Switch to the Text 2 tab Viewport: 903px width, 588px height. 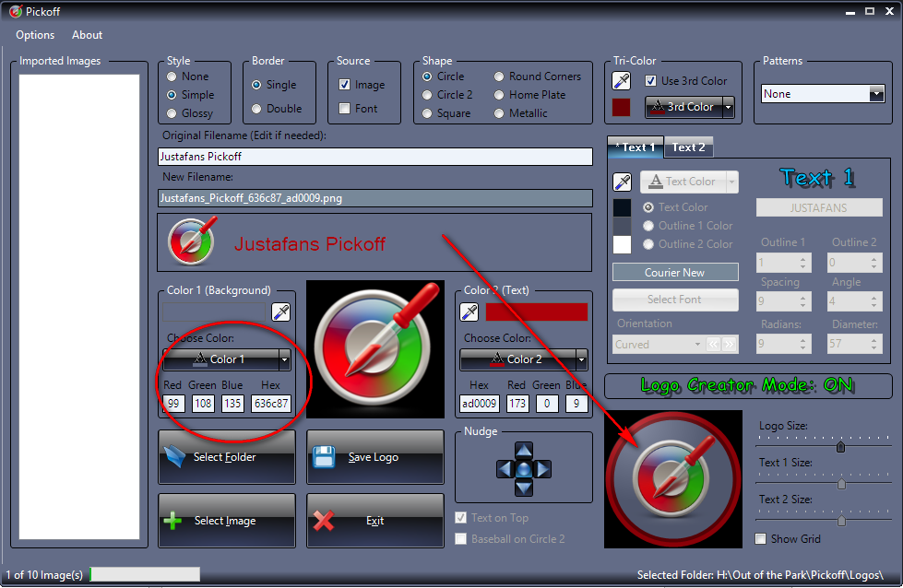click(688, 147)
